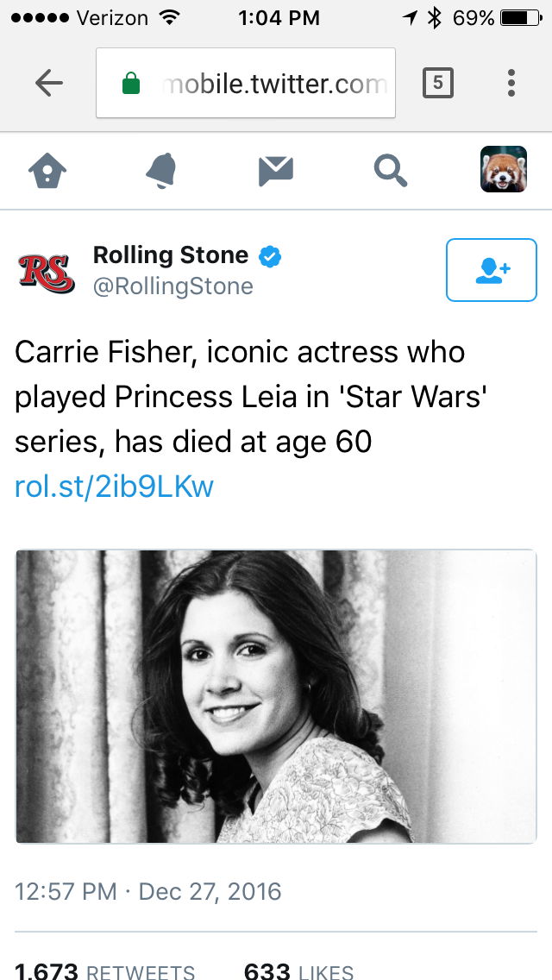Image resolution: width=552 pixels, height=980 pixels.
Task: Open the @RollingStone handle
Action: (x=173, y=286)
